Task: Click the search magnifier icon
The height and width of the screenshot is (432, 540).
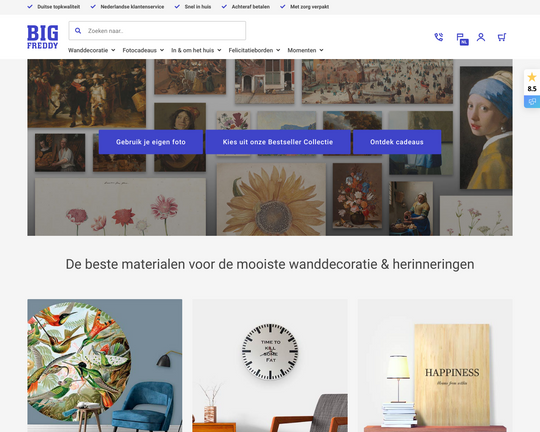Action: [78, 31]
